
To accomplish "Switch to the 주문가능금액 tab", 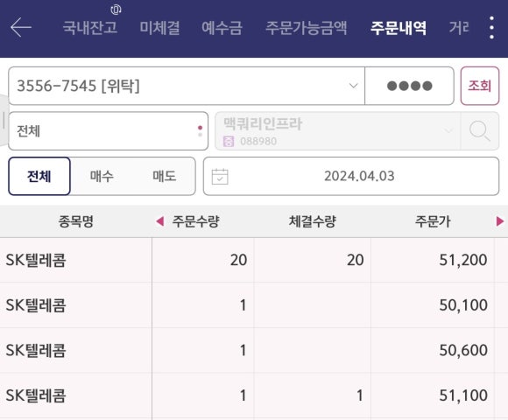I will pyautogui.click(x=307, y=27).
